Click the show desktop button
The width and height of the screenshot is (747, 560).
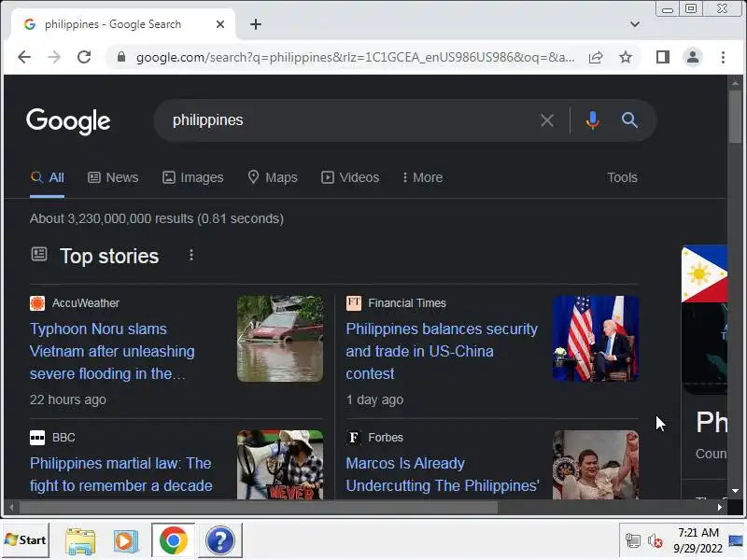click(737, 540)
